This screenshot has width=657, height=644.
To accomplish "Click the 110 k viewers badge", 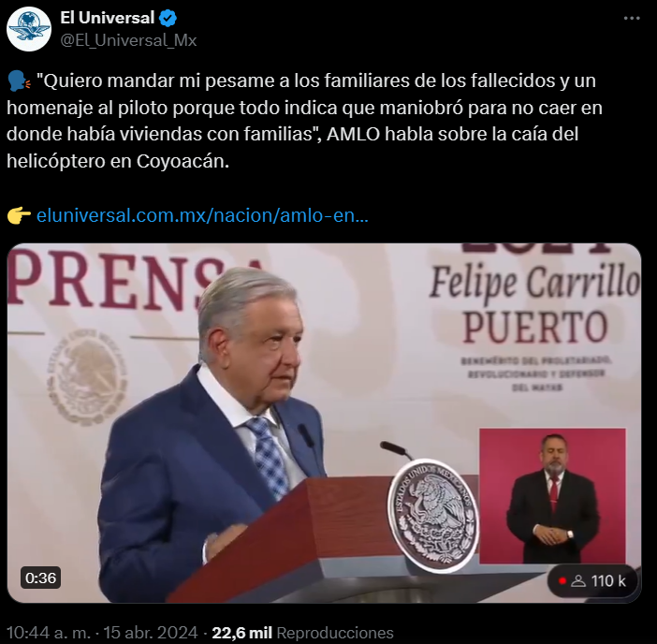I will [592, 580].
